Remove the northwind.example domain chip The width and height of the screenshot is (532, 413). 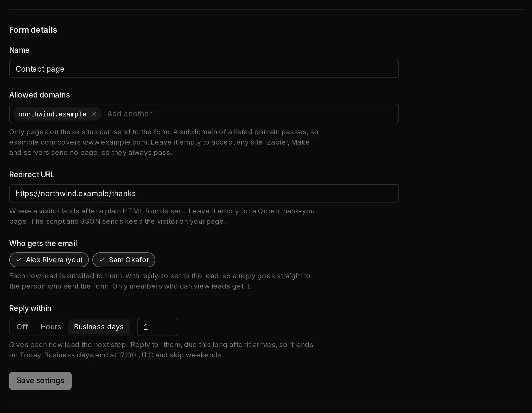pyautogui.click(x=94, y=114)
